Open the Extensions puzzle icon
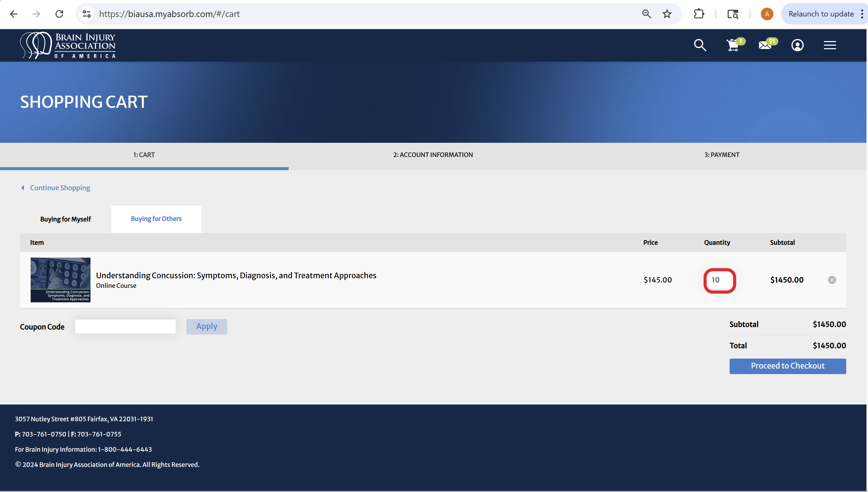Viewport: 868px width, 492px height. point(699,14)
